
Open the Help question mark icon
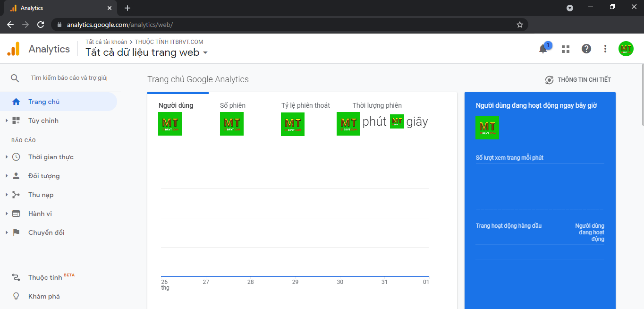pyautogui.click(x=586, y=49)
